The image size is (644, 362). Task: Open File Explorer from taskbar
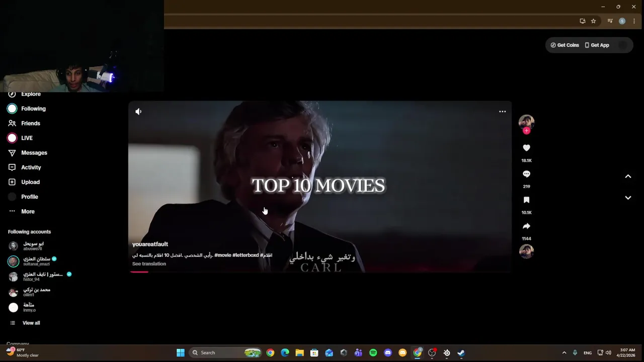coord(299,353)
